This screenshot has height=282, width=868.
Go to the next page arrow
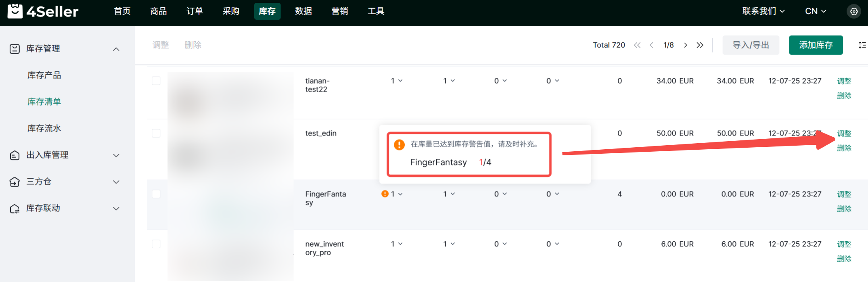coord(686,45)
